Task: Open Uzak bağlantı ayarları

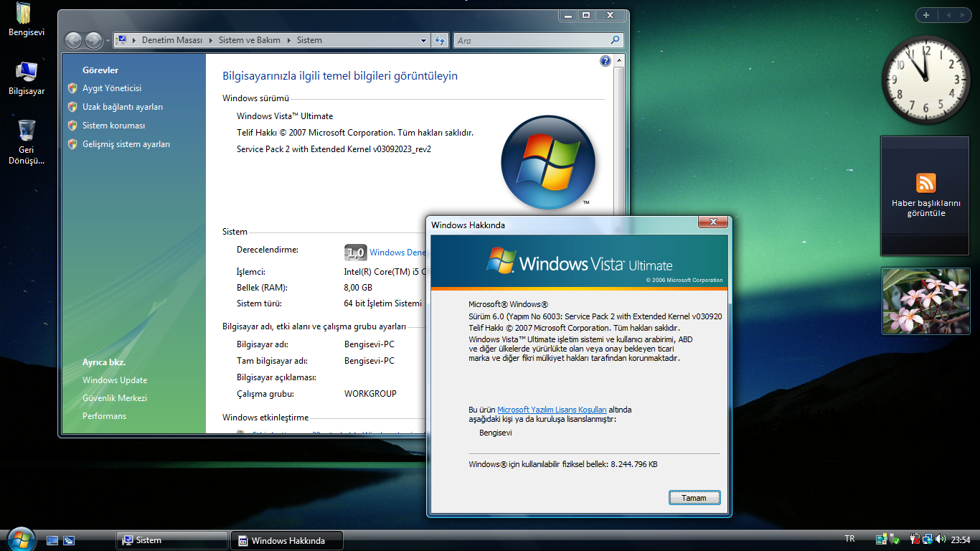Action: (123, 107)
